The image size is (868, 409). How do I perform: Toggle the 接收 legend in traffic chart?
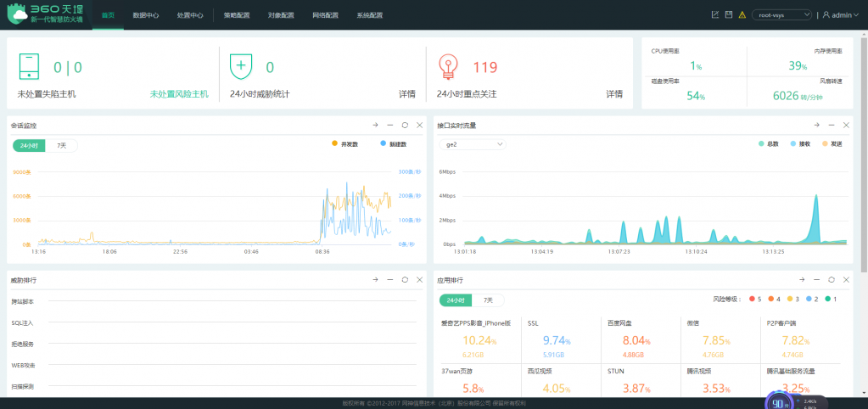pos(799,143)
